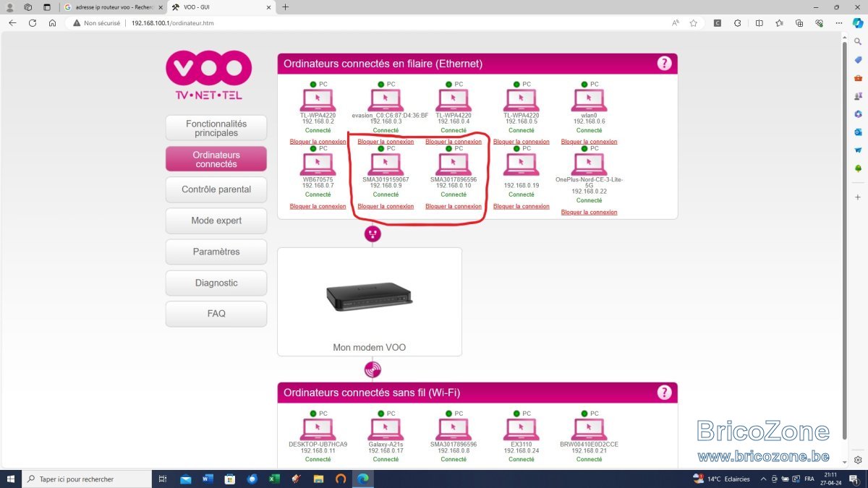Viewport: 868px width, 488px height.
Task: Block the connection for SMA3019159067
Action: [x=386, y=206]
